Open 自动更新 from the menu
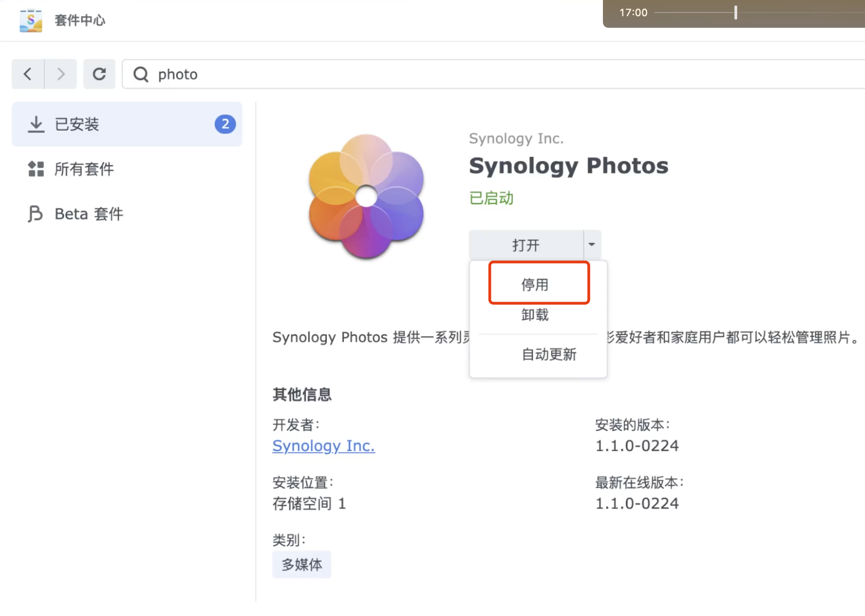865x616 pixels. 549,354
